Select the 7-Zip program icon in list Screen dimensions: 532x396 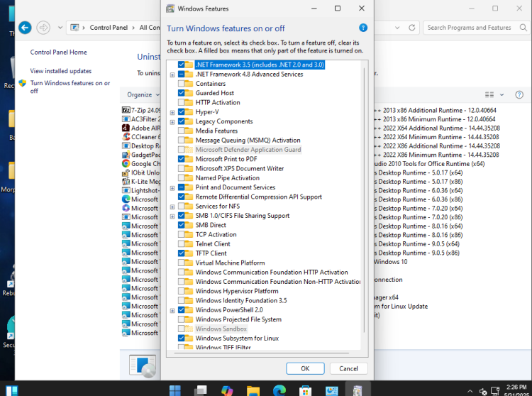(126, 110)
